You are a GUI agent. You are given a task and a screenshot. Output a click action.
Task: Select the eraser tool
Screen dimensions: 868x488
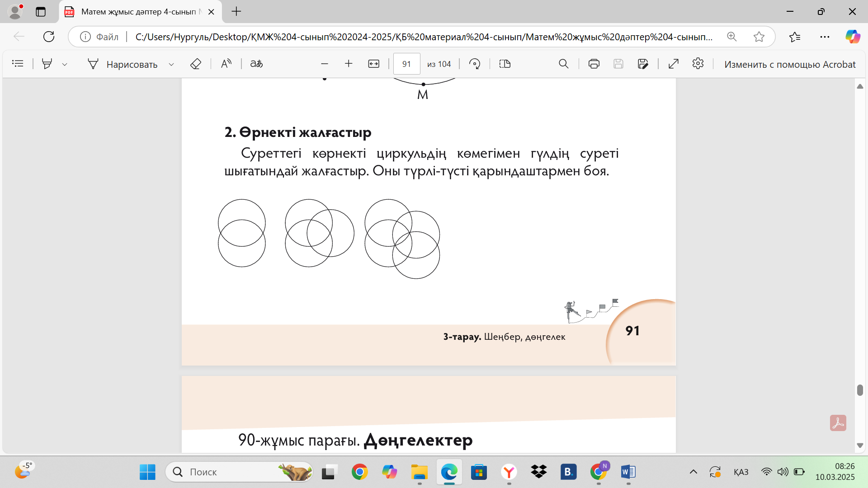point(195,64)
